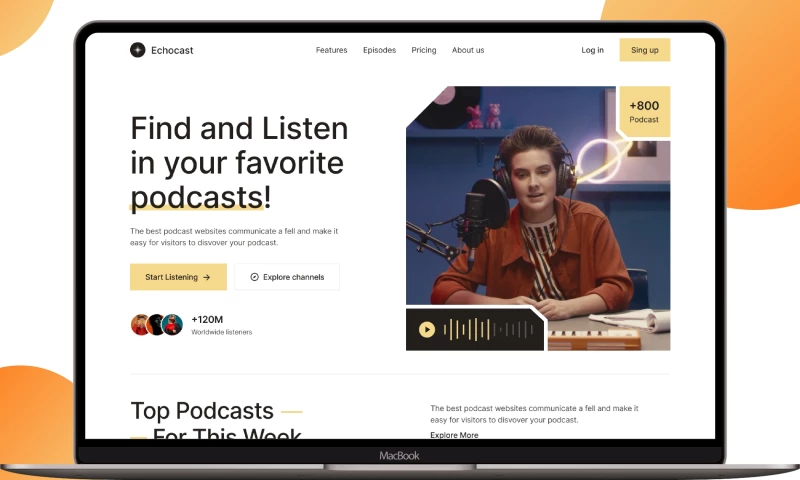This screenshot has width=800, height=480.
Task: Open the About us page
Action: pyautogui.click(x=468, y=50)
